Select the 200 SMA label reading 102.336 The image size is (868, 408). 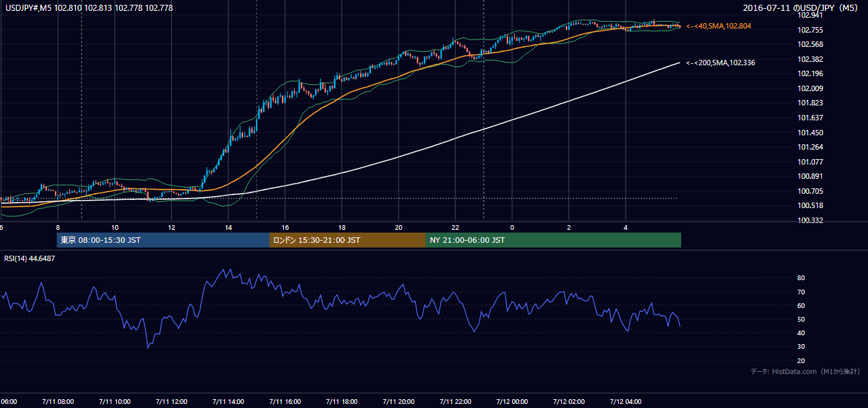[x=720, y=63]
